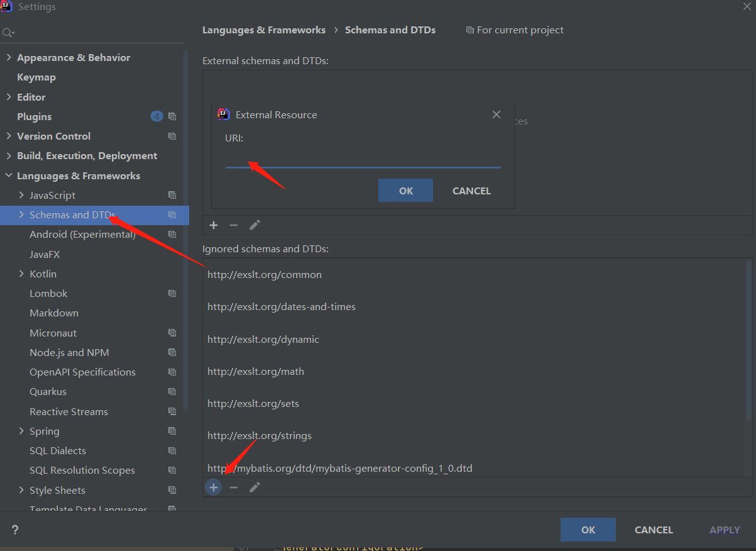Image resolution: width=756 pixels, height=551 pixels.
Task: Click project-level icon next to Reactive Streams
Action: click(172, 412)
